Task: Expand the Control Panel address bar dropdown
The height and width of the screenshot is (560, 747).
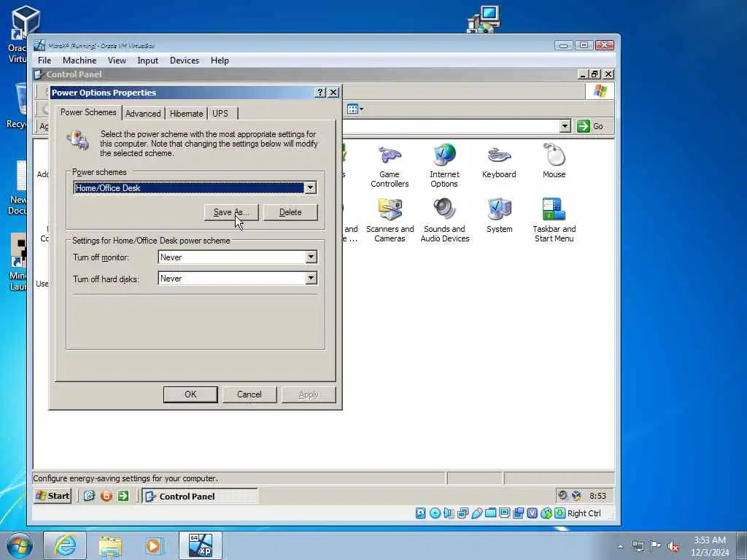Action: pyautogui.click(x=565, y=126)
